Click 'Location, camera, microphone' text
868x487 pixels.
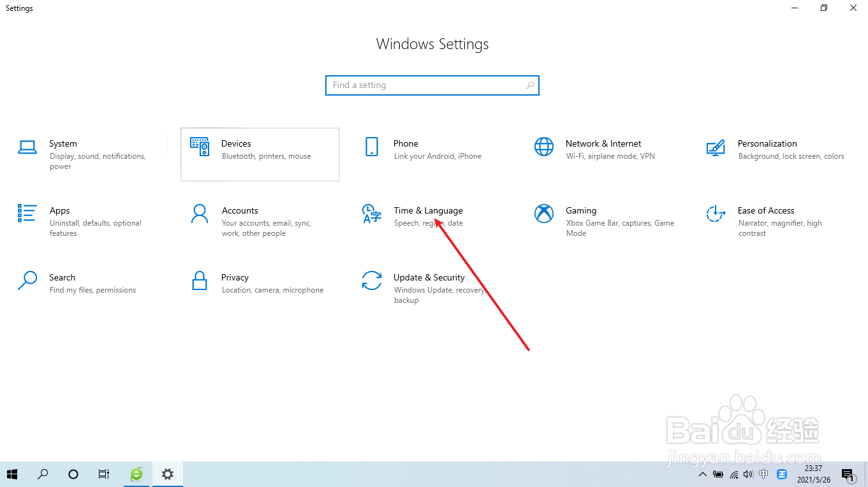272,290
